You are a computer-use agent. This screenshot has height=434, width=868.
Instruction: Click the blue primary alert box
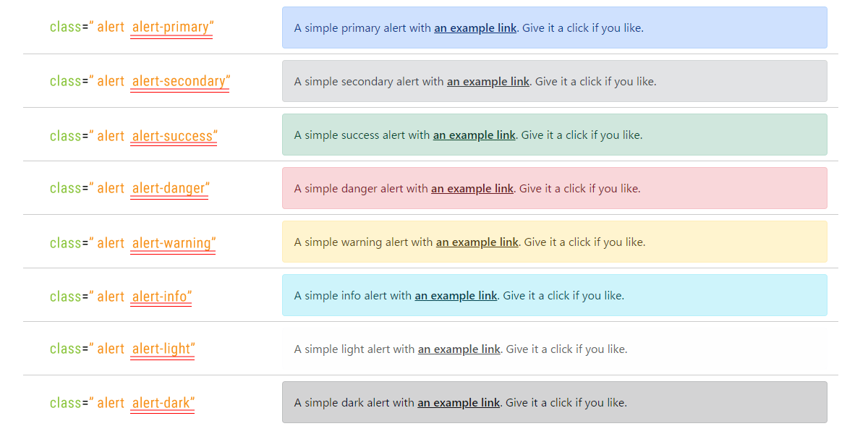(x=555, y=27)
